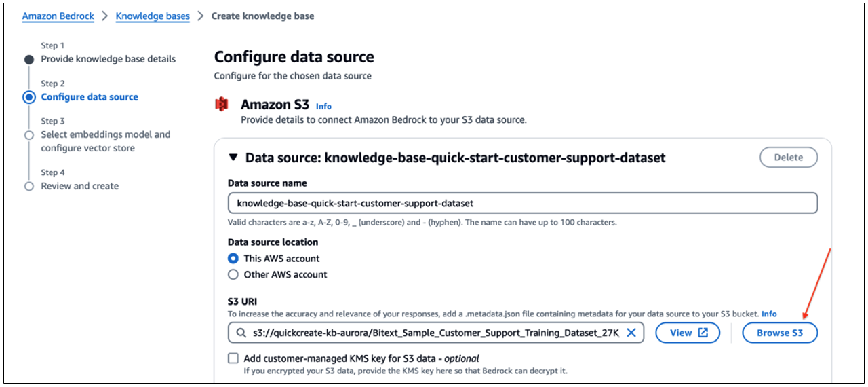Click the Amazon S3 service icon
The width and height of the screenshot is (868, 387).
(222, 105)
